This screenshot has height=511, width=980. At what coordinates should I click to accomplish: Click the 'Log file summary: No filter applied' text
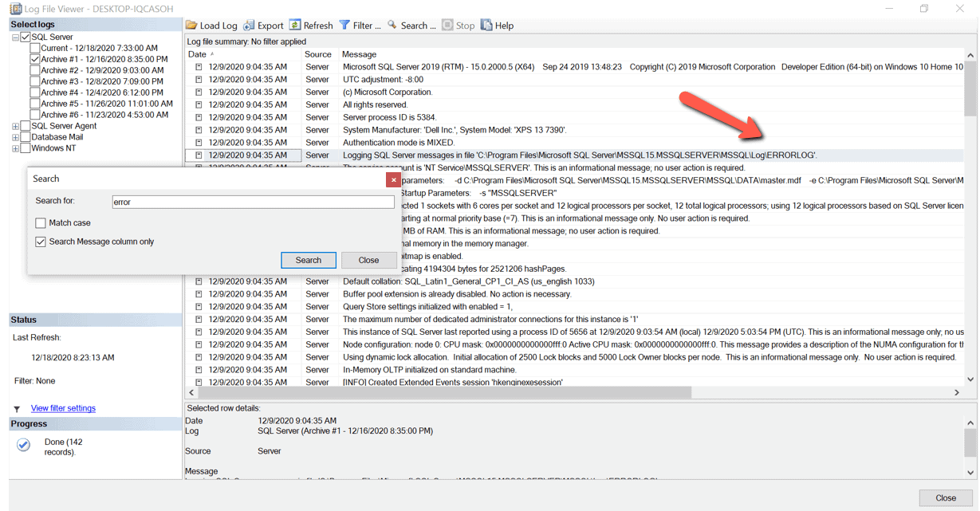tap(247, 41)
